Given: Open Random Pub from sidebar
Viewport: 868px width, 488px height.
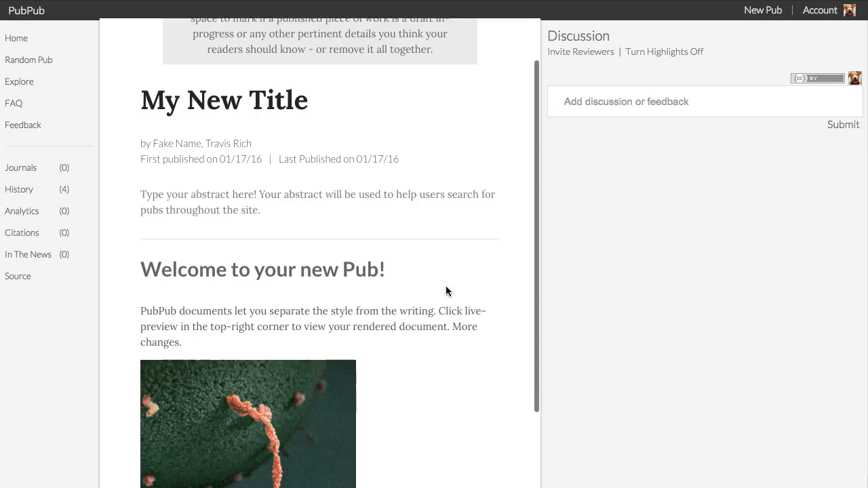Looking at the screenshot, I should [x=28, y=60].
